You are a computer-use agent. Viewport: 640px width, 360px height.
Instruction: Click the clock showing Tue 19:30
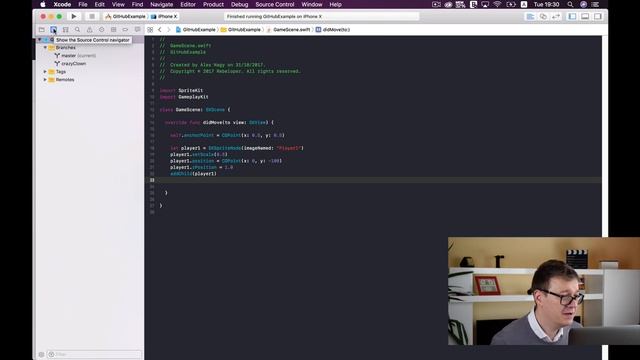click(x=546, y=4)
